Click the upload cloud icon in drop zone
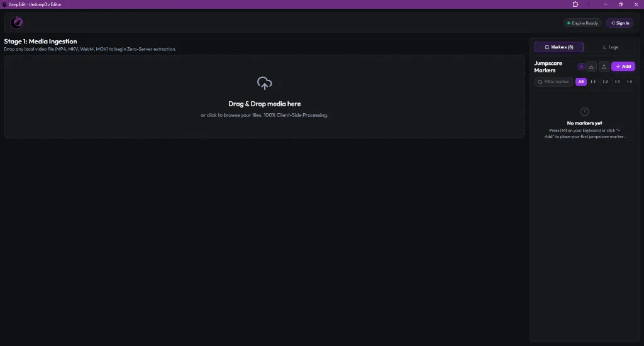Screen dimensions: 644x346 tap(265, 83)
